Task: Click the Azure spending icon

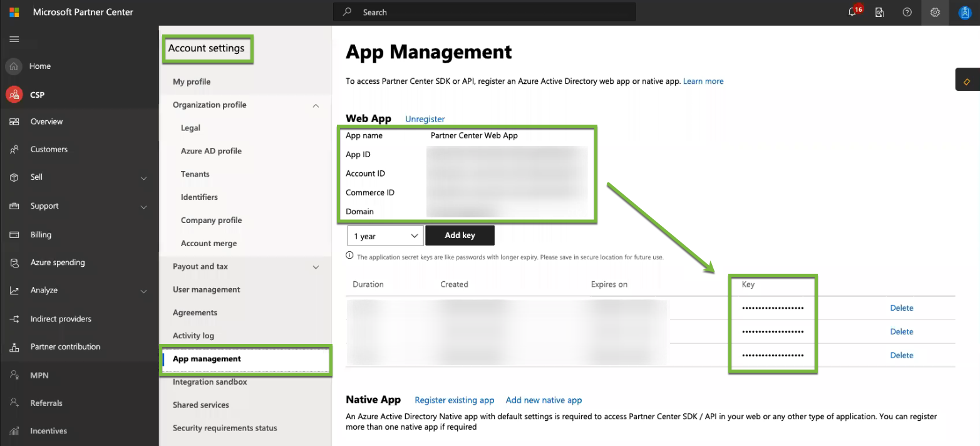Action: 14,263
